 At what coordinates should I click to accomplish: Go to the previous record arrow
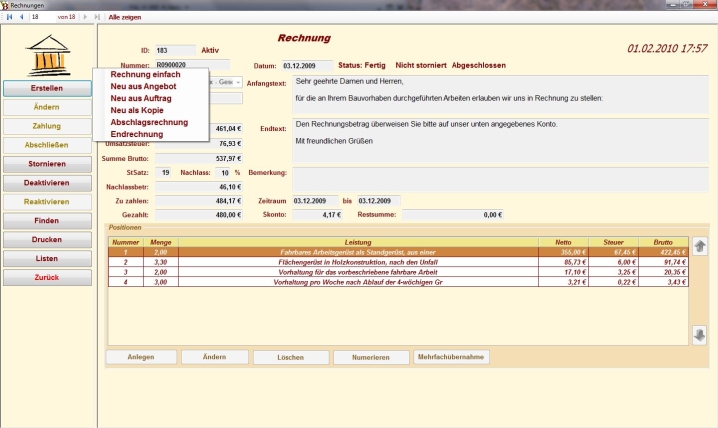(22, 17)
